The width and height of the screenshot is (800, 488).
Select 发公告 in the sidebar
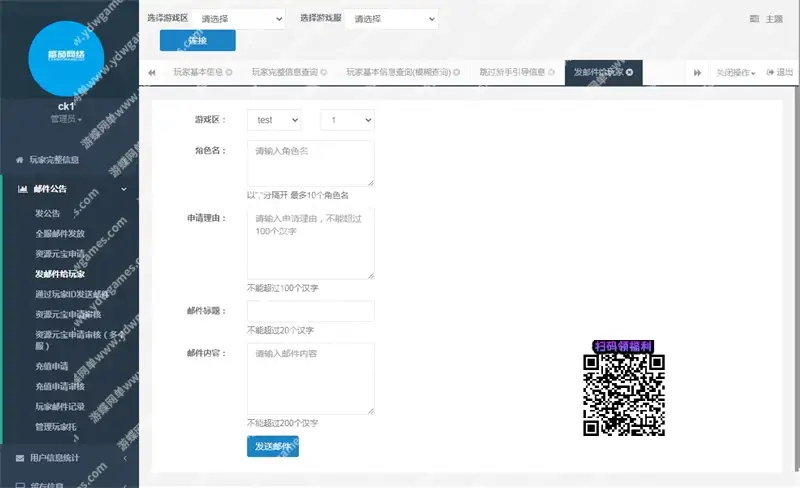click(x=47, y=213)
